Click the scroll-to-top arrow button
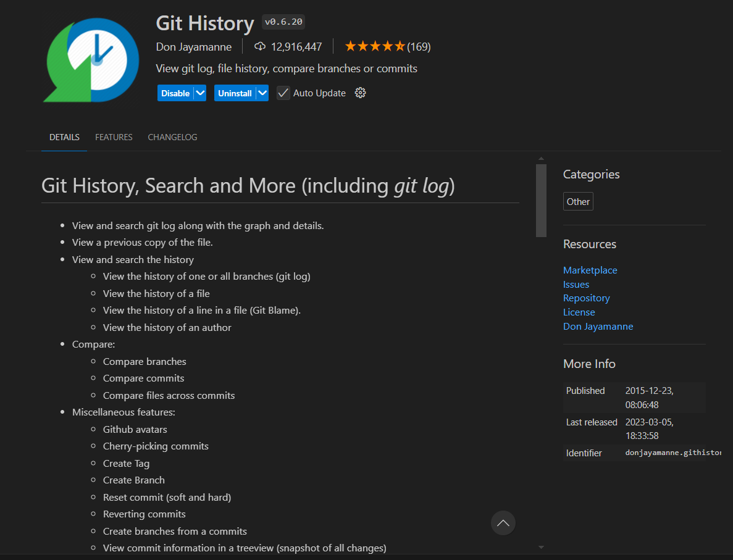Viewport: 733px width, 560px height. [503, 523]
